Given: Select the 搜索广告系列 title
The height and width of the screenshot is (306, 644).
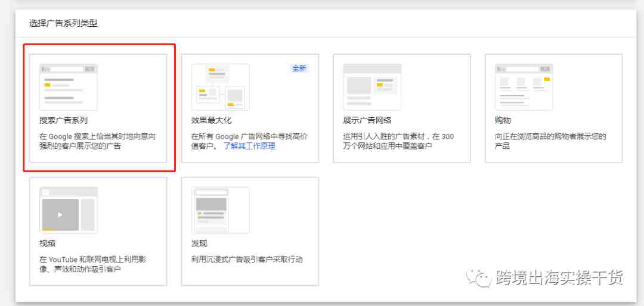Looking at the screenshot, I should click(63, 120).
